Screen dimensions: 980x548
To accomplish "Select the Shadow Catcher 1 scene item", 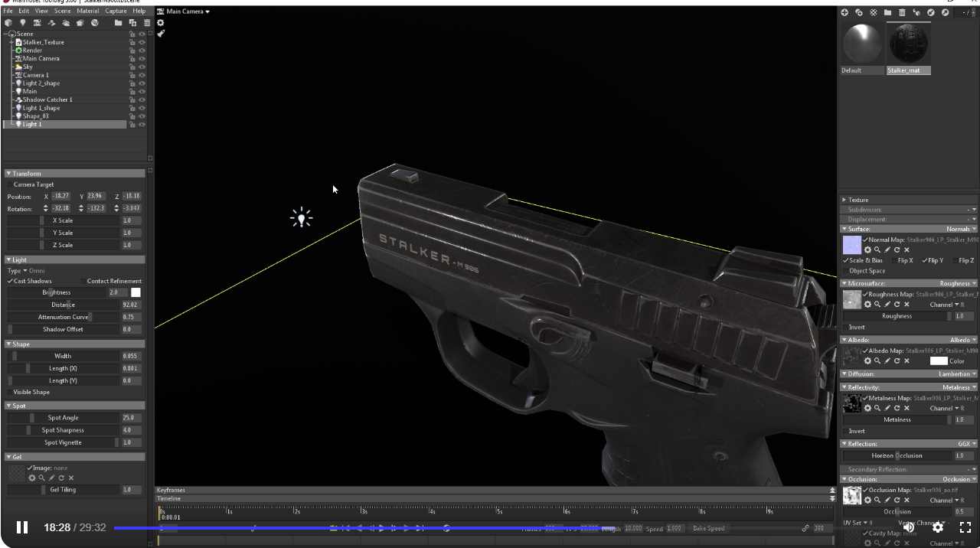I will click(47, 99).
